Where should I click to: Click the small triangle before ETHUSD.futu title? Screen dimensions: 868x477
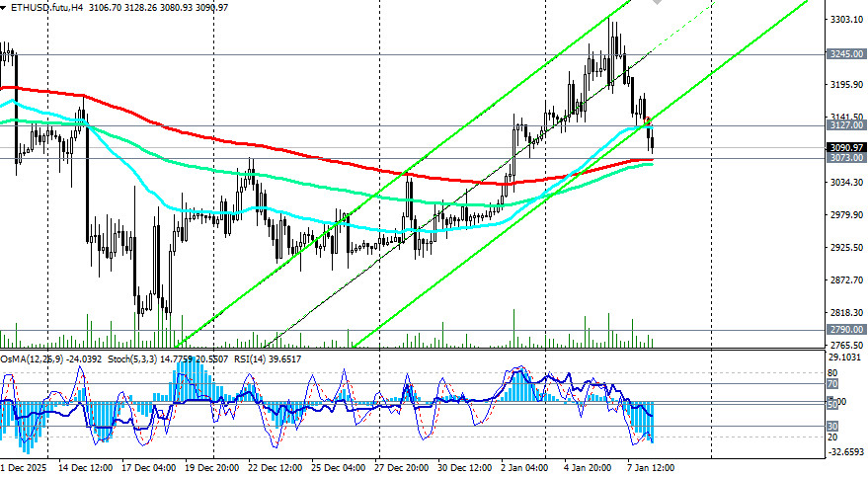3,8
